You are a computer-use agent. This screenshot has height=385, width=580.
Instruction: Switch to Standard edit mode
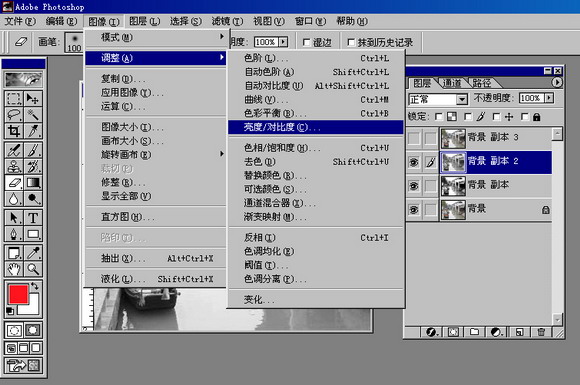[14, 330]
